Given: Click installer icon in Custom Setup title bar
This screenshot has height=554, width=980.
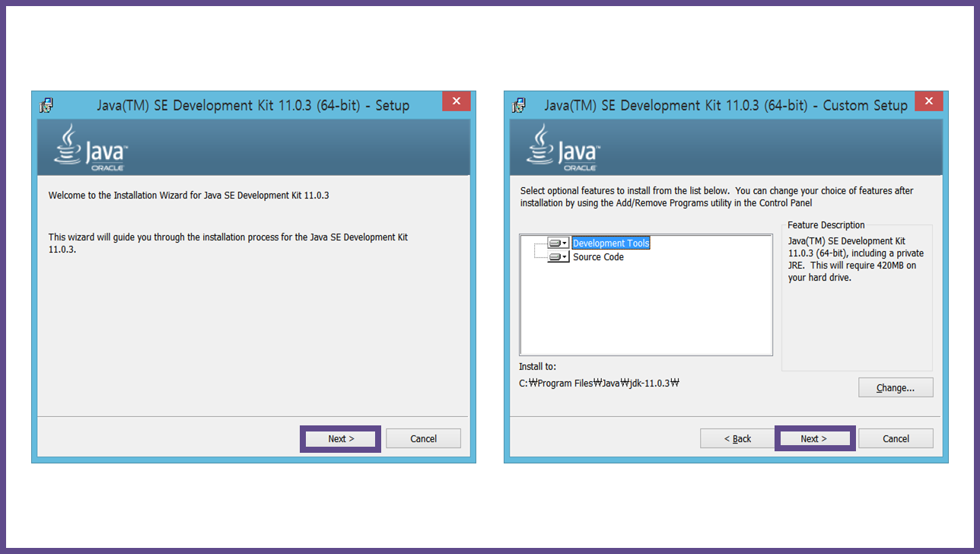Looking at the screenshot, I should click(519, 105).
